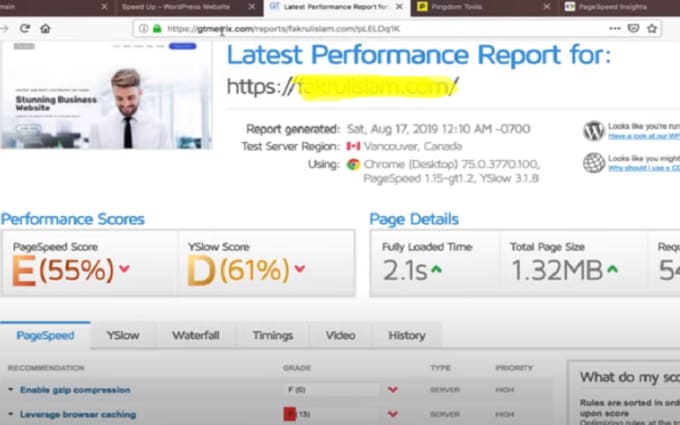Open the link beside the WordPress logo
Image resolution: width=680 pixels, height=425 pixels.
pos(644,136)
